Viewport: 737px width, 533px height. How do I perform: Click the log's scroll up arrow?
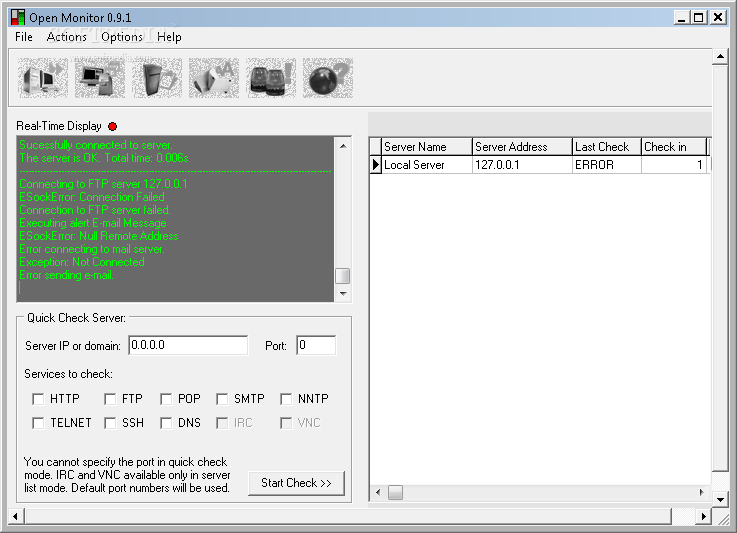[343, 146]
